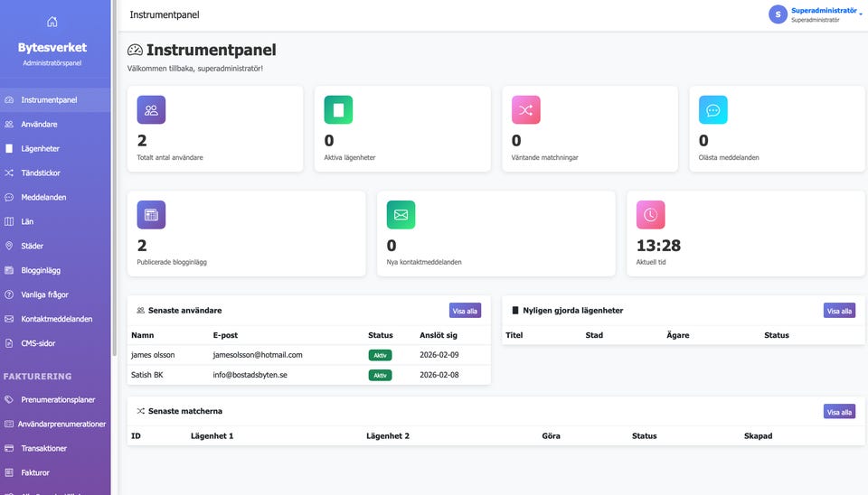Click the envelope icon for Nya kontaktmeddelanden
Viewport: 868px width, 495px height.
tap(401, 215)
